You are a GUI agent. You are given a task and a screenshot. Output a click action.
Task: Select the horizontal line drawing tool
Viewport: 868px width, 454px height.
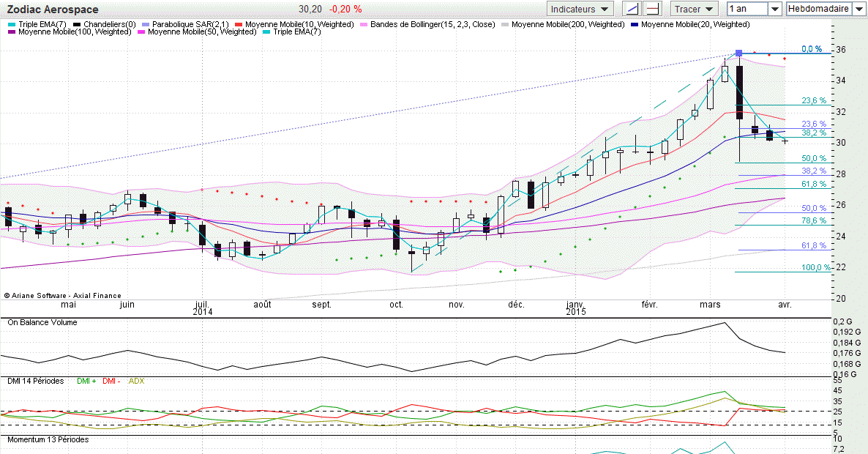653,9
